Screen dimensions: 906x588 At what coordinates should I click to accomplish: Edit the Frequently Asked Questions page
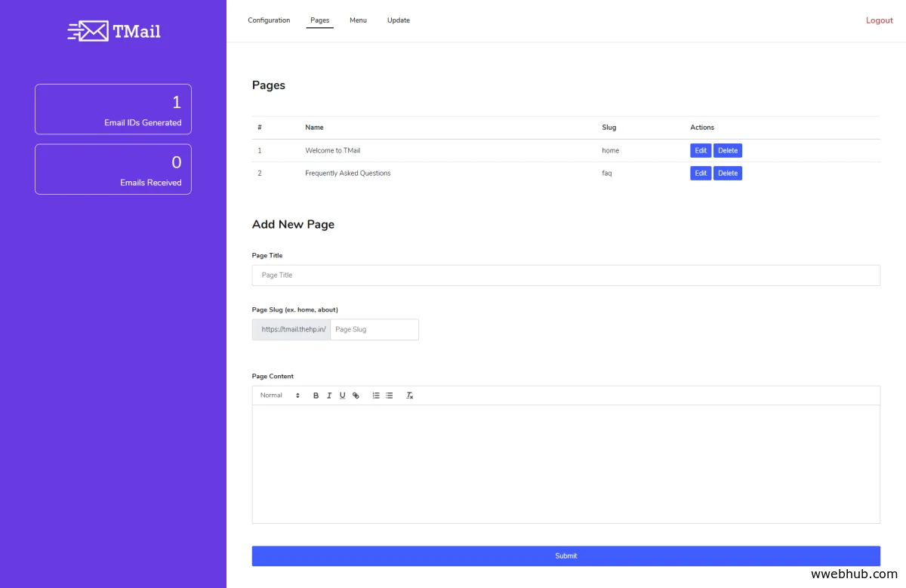click(700, 174)
